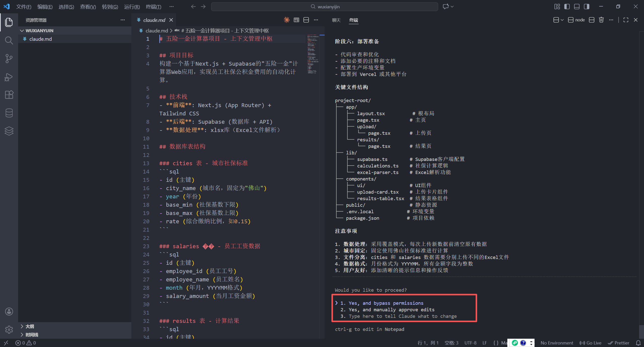The width and height of the screenshot is (644, 347).
Task: Open the 终端(T) menu
Action: click(154, 7)
